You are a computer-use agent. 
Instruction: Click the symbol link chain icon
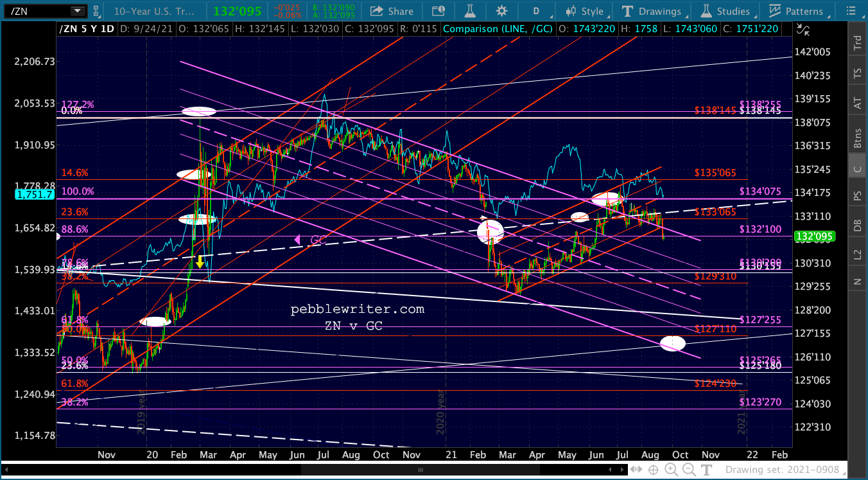[97, 11]
